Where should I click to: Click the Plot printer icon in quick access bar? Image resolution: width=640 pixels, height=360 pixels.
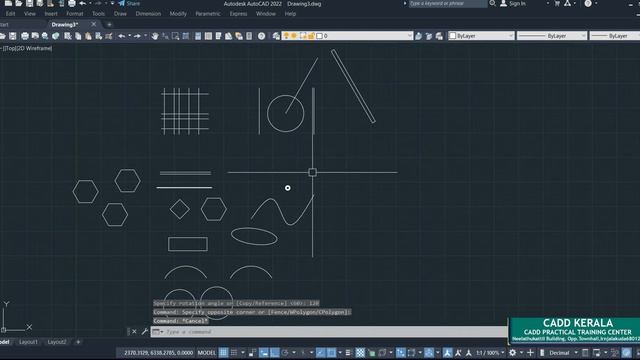click(71, 4)
